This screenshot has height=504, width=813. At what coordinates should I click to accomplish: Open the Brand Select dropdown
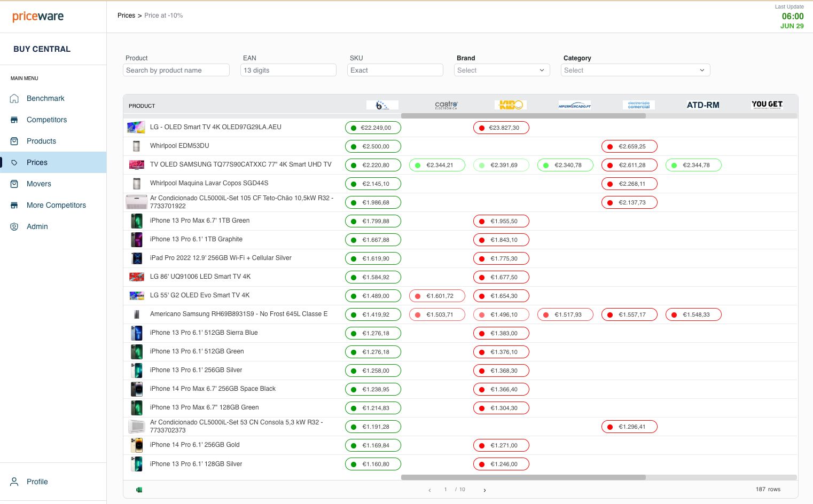pos(502,70)
